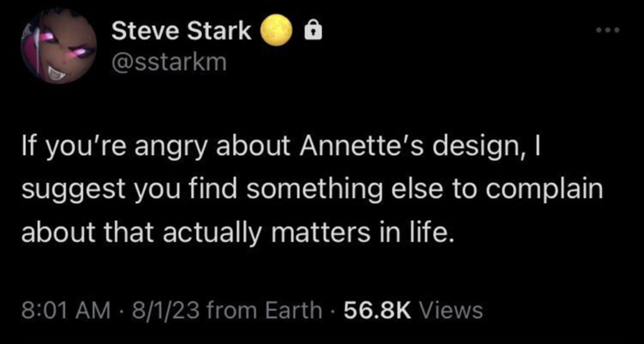Click the Views label
644x344 pixels.
coord(449,310)
